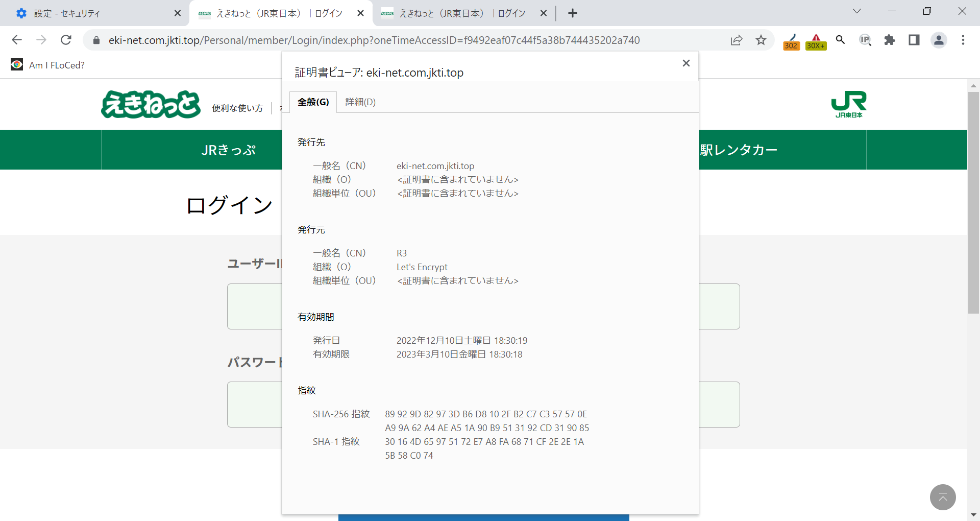The image size is (980, 521).
Task: Open the Chrome profile avatar menu
Action: click(x=939, y=40)
